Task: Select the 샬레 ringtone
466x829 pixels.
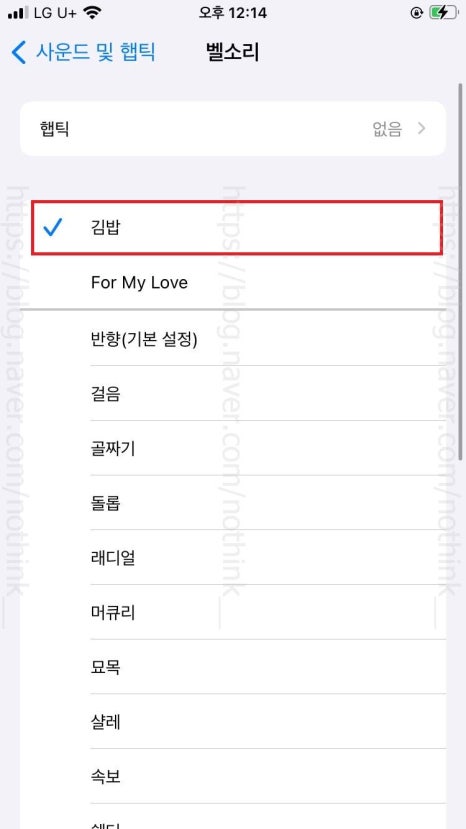Action: [233, 722]
